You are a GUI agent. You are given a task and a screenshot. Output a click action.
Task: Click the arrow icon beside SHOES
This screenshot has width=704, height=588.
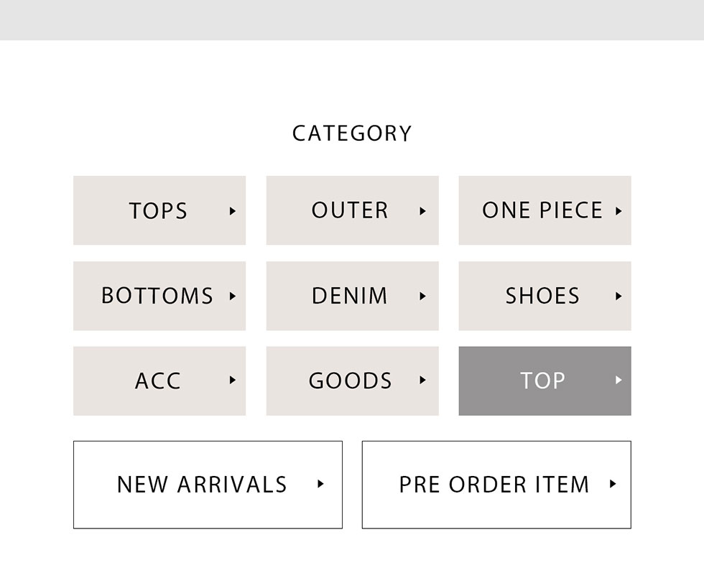pyautogui.click(x=619, y=296)
